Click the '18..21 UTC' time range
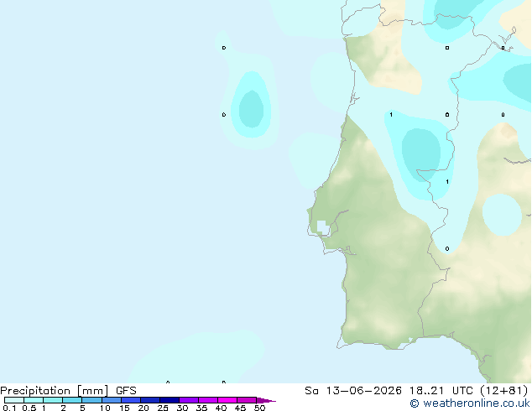532x411 pixels. (441, 391)
